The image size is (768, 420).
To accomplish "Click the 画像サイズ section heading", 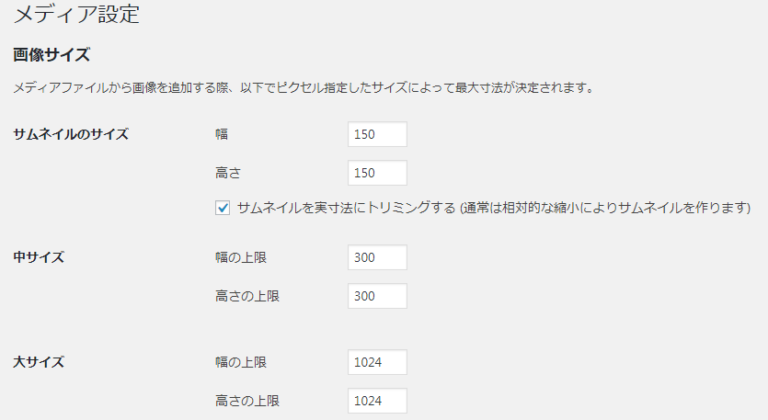I will (x=51, y=53).
